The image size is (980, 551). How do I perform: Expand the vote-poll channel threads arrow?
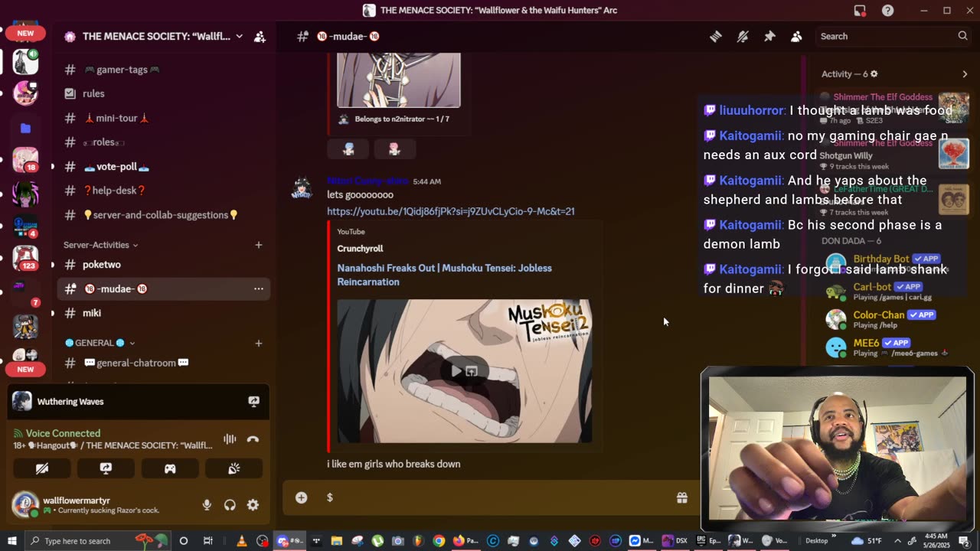(x=52, y=166)
